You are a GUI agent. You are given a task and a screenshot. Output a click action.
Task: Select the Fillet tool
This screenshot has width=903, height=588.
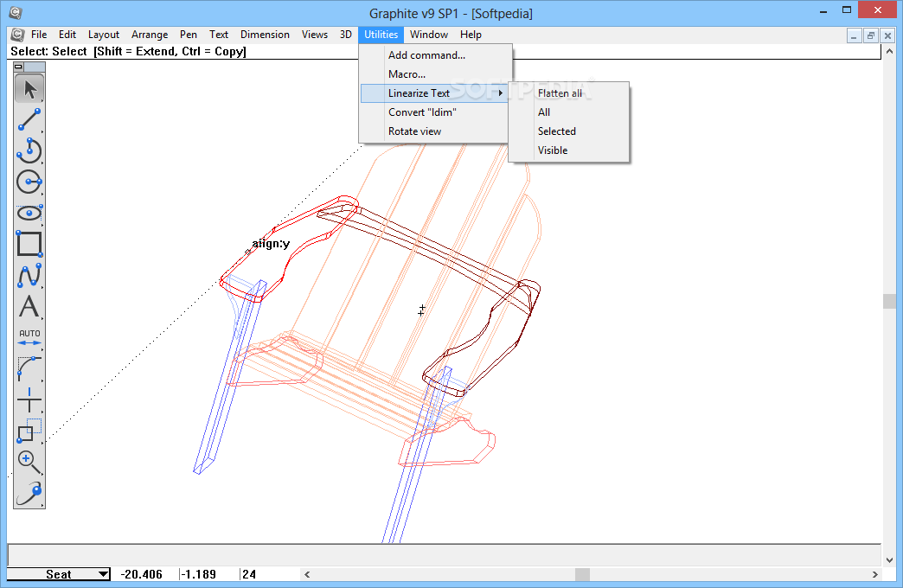[29, 368]
